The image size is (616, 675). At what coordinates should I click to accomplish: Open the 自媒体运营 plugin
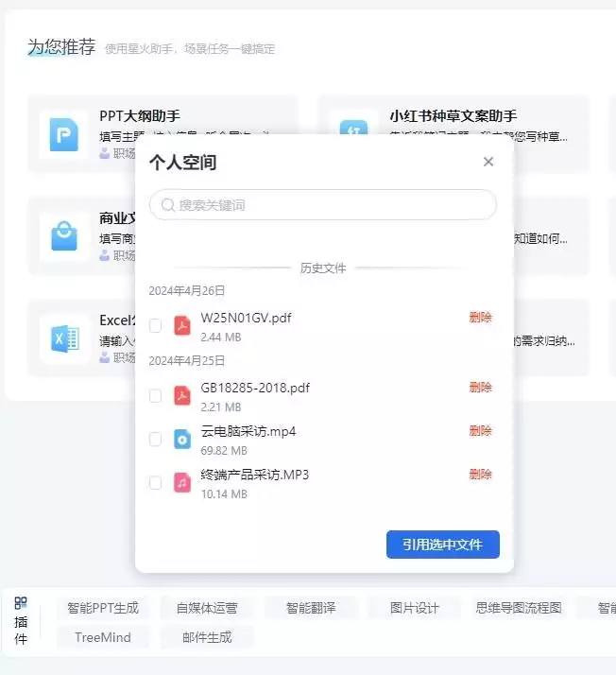tap(207, 608)
